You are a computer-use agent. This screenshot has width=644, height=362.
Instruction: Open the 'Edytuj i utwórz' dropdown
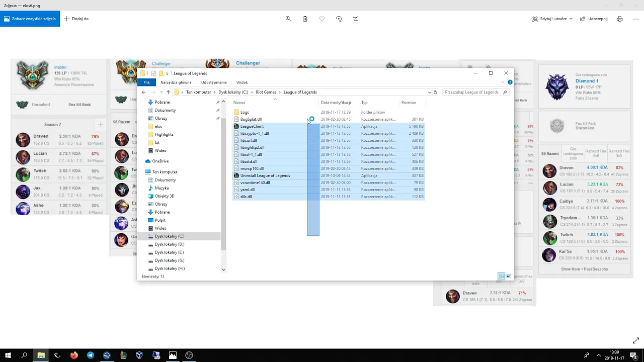[552, 19]
